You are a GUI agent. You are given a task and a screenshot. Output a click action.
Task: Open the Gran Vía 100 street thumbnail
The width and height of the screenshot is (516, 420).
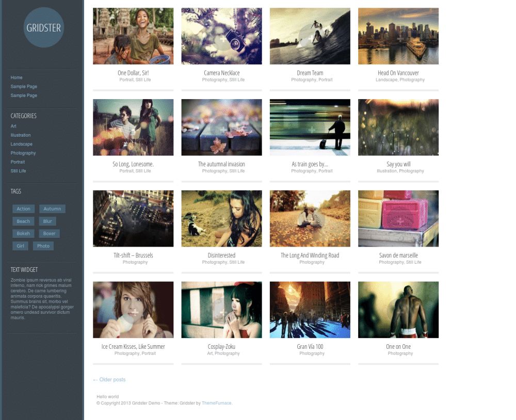coord(310,310)
